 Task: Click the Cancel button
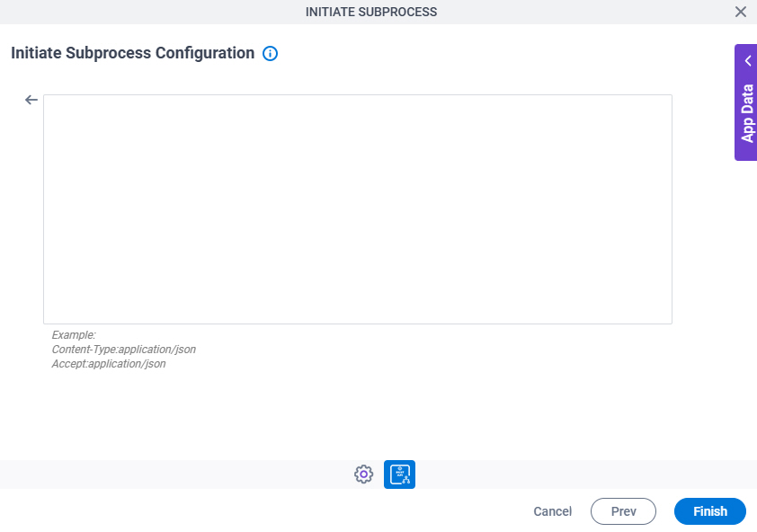pyautogui.click(x=552, y=511)
